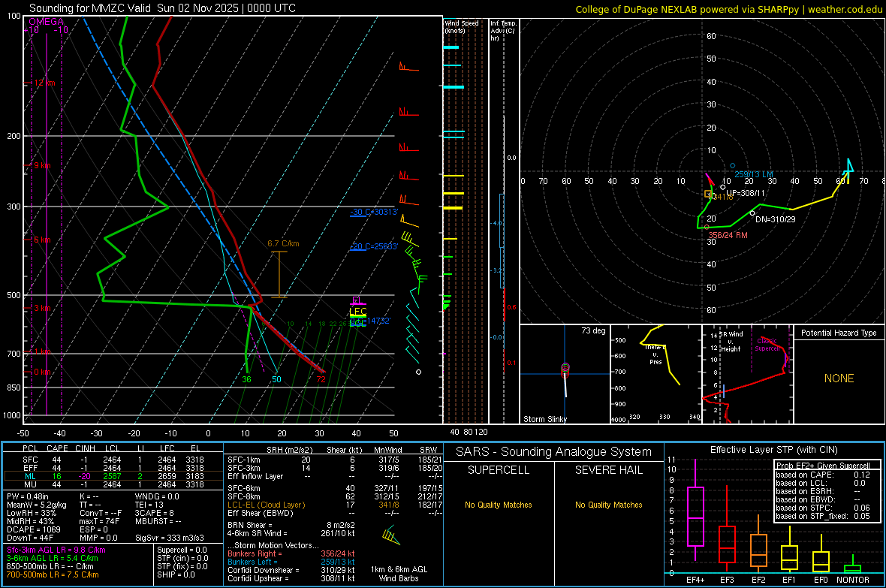
Task: Click the 1km & 6km AGL wind barb glyph
Action: click(391, 535)
